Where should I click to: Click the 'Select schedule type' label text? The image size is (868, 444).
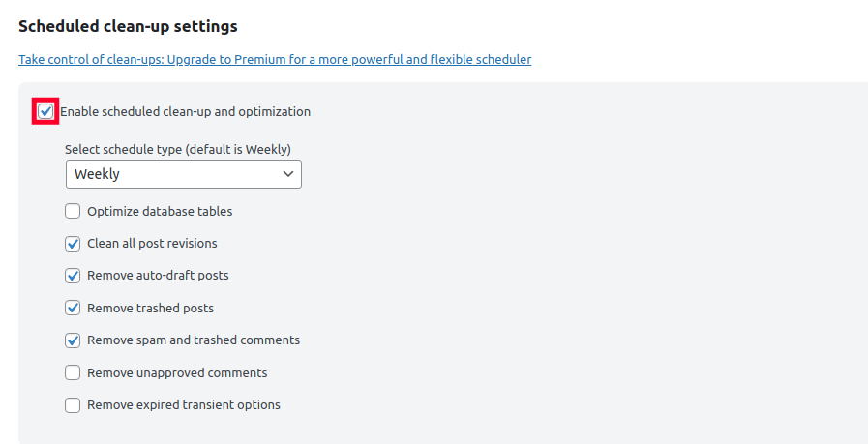pos(178,149)
